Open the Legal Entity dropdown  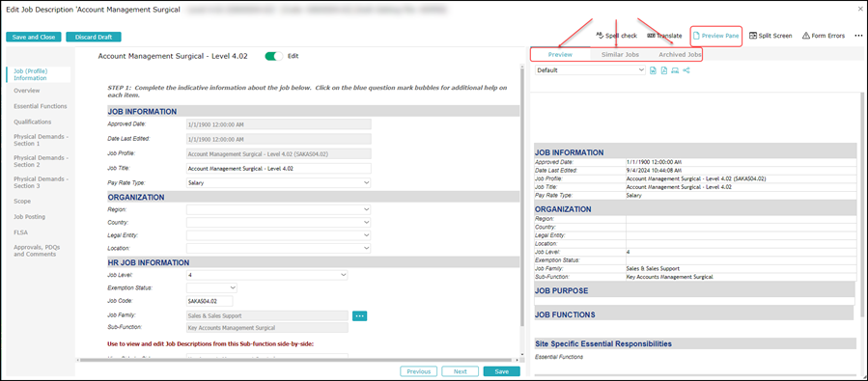278,235
